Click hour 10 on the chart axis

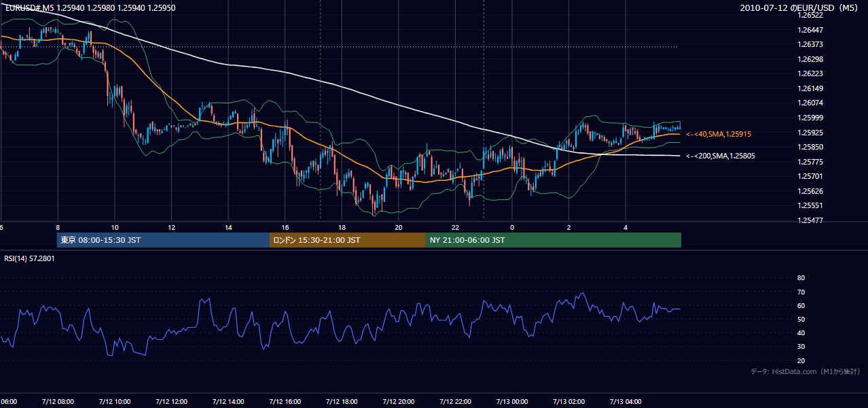tap(115, 227)
